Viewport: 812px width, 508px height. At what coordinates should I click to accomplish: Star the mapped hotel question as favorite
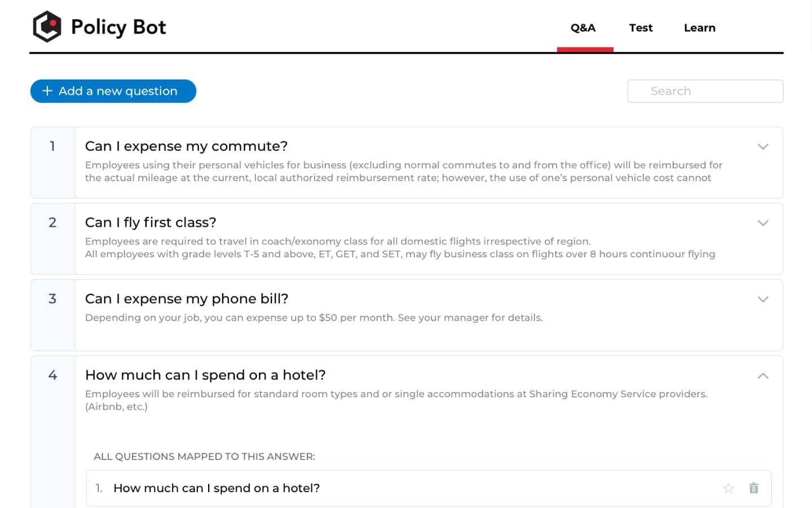[x=729, y=488]
